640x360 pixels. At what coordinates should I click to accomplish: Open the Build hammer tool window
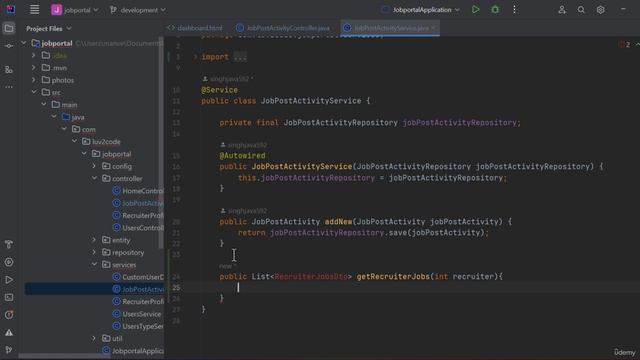pos(9,244)
